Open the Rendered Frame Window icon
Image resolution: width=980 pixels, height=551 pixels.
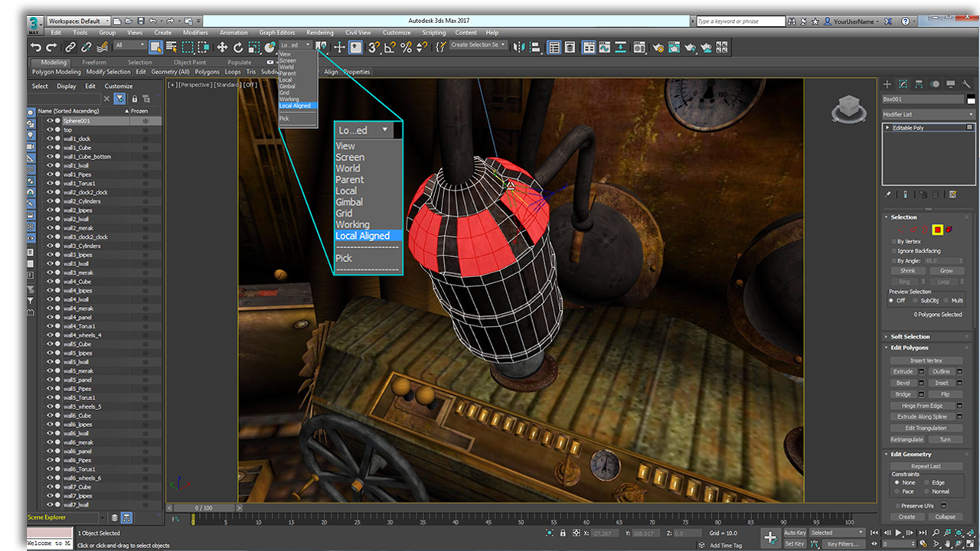(675, 47)
